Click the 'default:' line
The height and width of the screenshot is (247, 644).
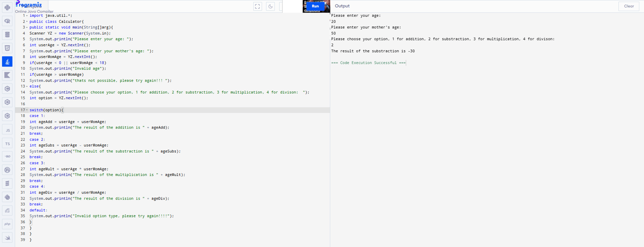39,210
